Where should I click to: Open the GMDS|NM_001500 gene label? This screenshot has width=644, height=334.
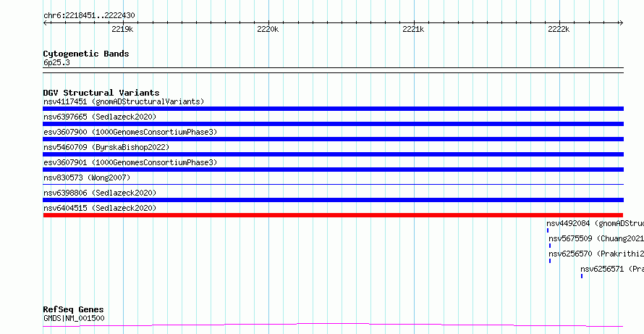pos(74,318)
